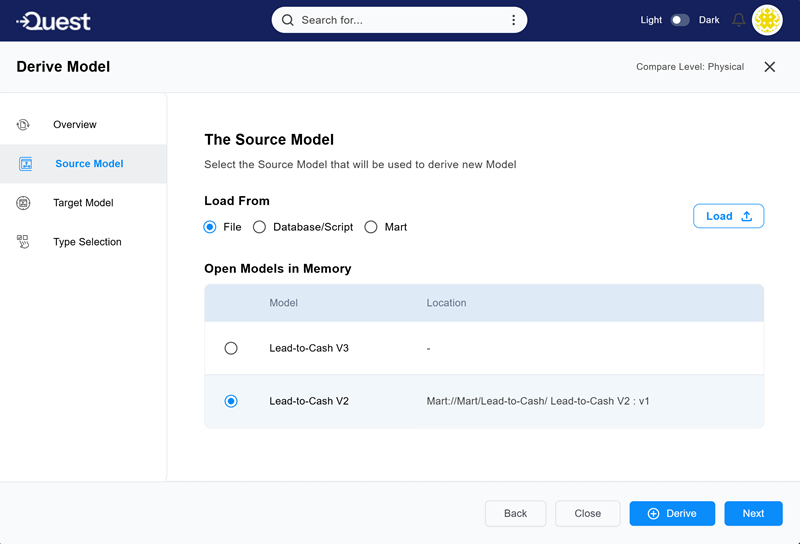The image size is (800, 544).
Task: Open the search options kebab menu
Action: [513, 20]
